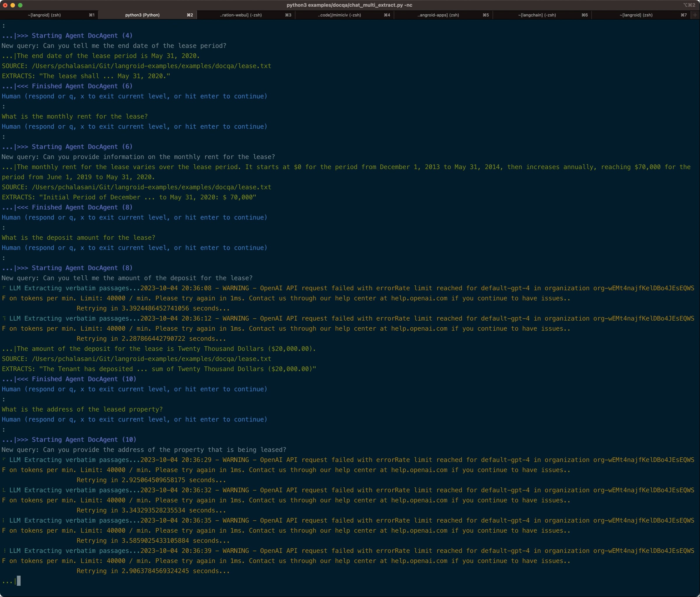Minimize the terminal with yellow button
This screenshot has height=597, width=700.
point(13,5)
